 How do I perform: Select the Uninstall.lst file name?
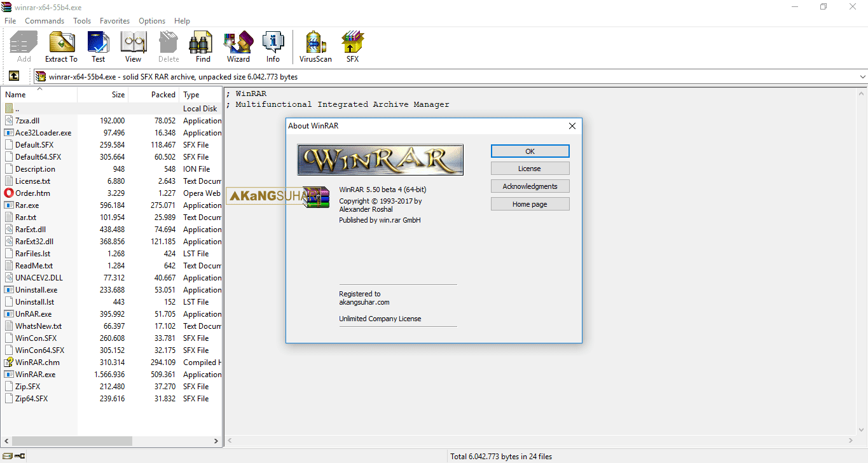click(x=34, y=302)
